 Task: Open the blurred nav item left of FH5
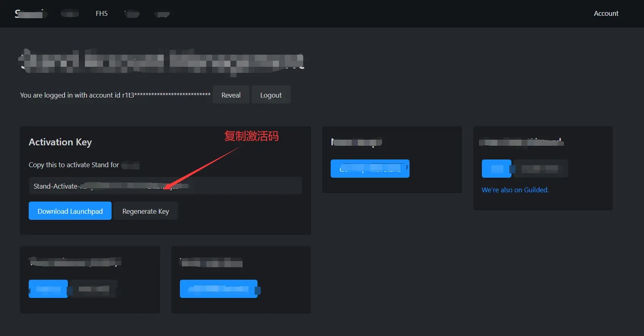[x=70, y=14]
